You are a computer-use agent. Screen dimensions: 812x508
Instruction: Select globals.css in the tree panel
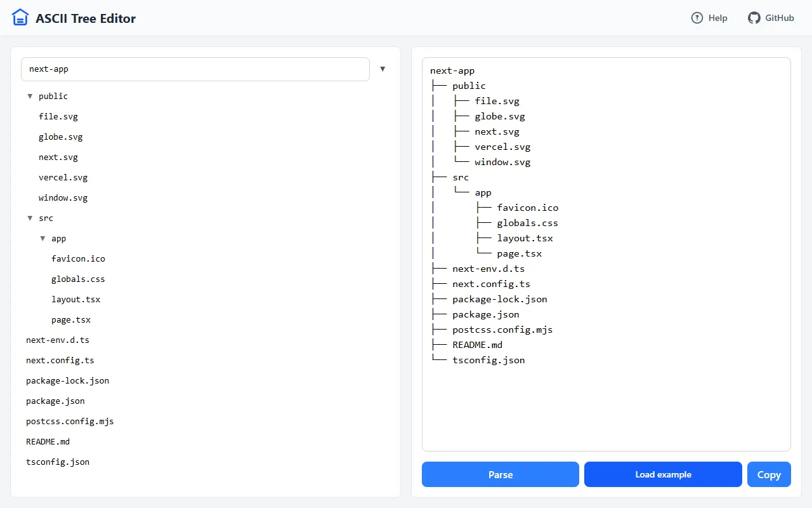pos(78,279)
